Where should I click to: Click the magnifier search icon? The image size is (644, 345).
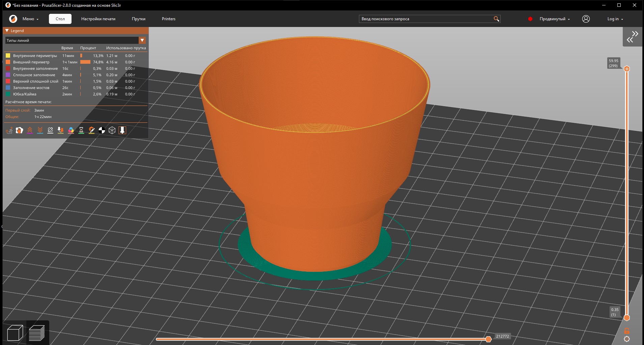(x=496, y=19)
